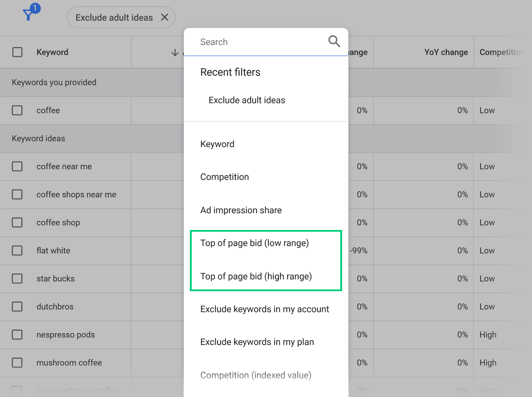Click the search magnifier in the filter panel

(334, 41)
